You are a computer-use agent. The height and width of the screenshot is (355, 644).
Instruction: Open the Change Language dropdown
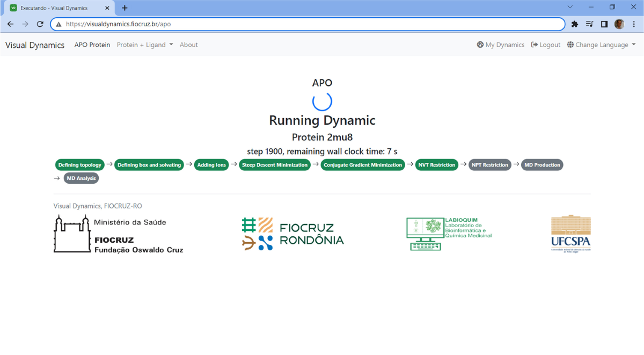point(601,45)
